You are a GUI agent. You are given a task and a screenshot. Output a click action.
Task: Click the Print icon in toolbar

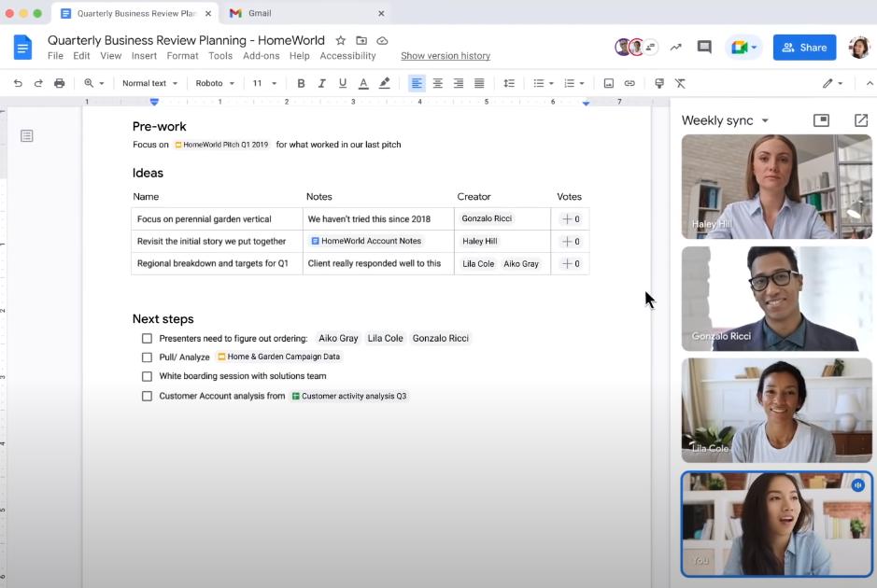60,83
